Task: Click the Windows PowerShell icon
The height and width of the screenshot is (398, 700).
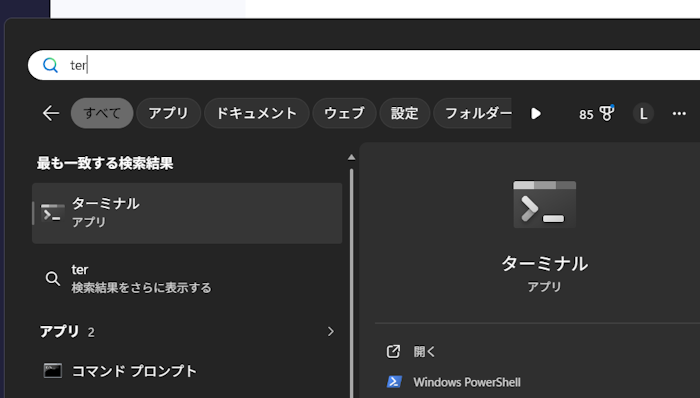Action: pos(394,382)
